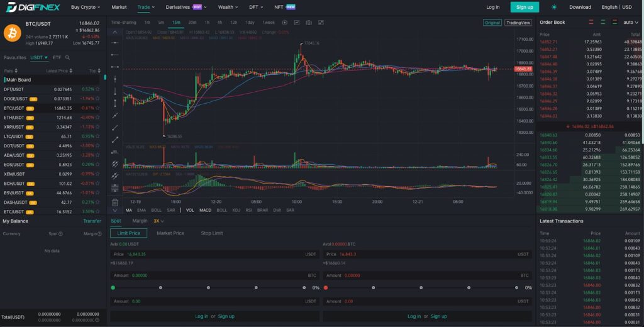
Task: Select the parallel channel drawing tool
Action: (115, 164)
